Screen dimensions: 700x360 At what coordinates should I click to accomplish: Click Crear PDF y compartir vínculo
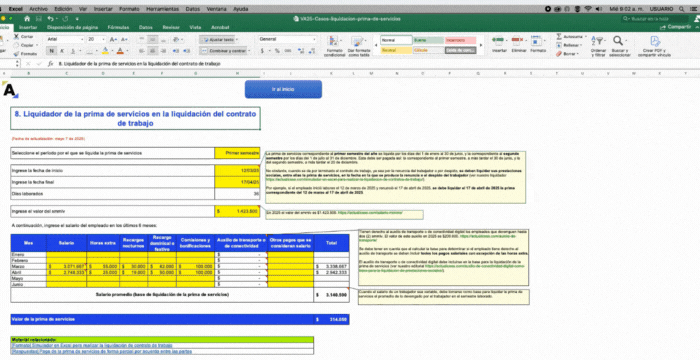pos(654,46)
